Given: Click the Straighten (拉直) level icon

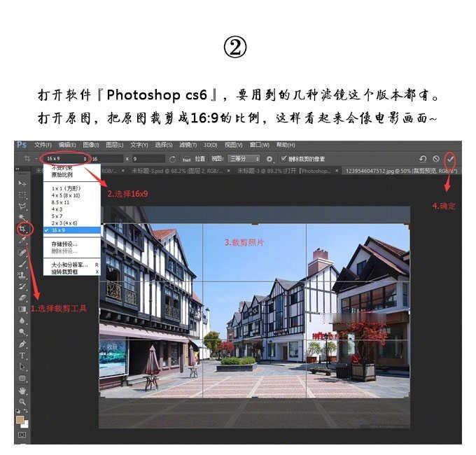Looking at the screenshot, I should [x=186, y=159].
